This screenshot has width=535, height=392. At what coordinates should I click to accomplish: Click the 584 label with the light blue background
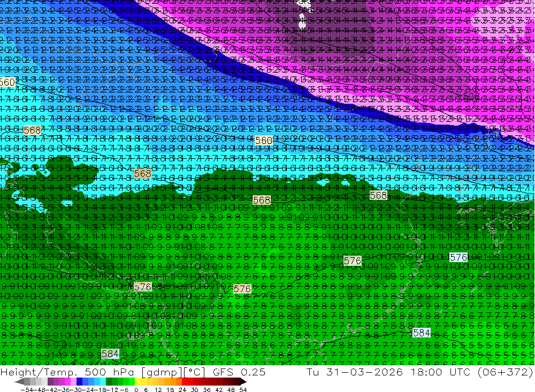[422, 333]
